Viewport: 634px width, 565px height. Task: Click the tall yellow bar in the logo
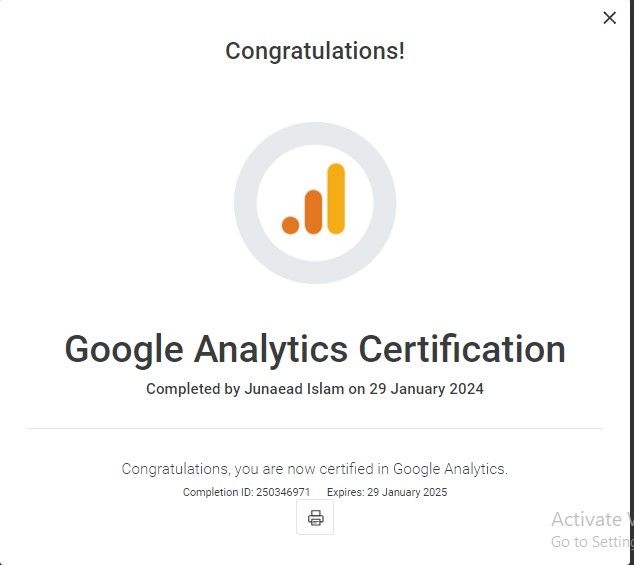point(336,199)
